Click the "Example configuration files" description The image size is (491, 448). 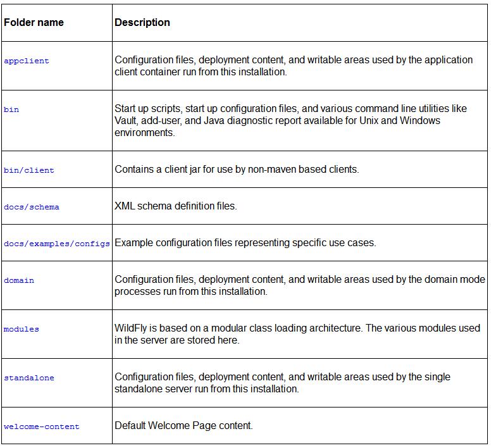tap(245, 243)
